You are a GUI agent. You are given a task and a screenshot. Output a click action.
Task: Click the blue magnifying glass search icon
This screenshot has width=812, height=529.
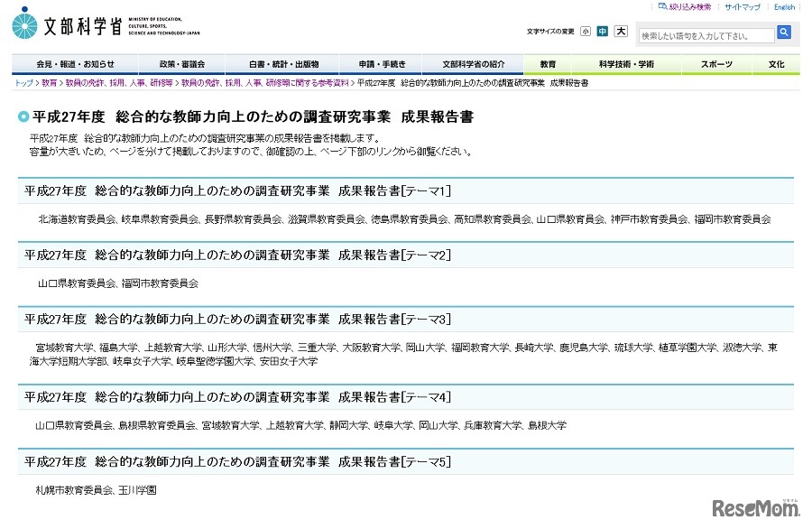(783, 32)
